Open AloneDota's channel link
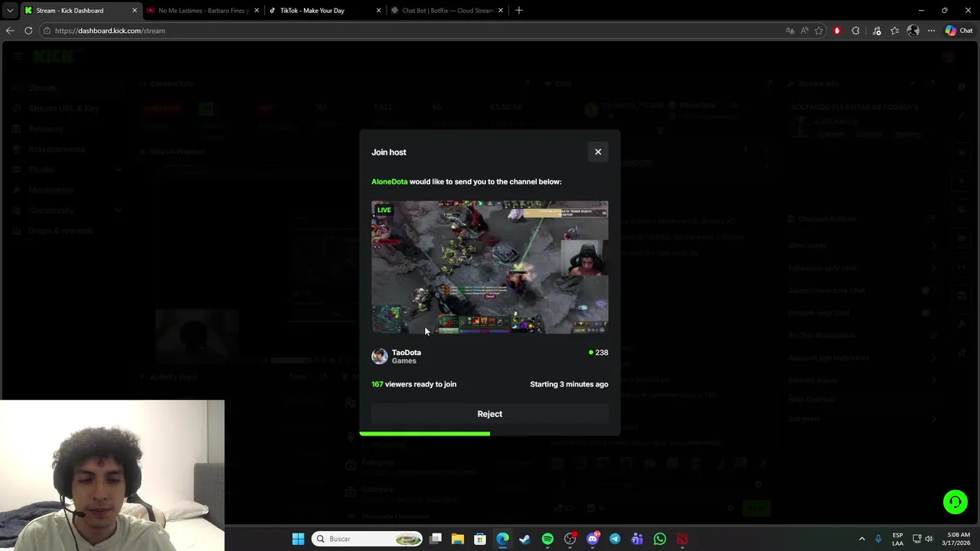980x551 pixels. [389, 181]
